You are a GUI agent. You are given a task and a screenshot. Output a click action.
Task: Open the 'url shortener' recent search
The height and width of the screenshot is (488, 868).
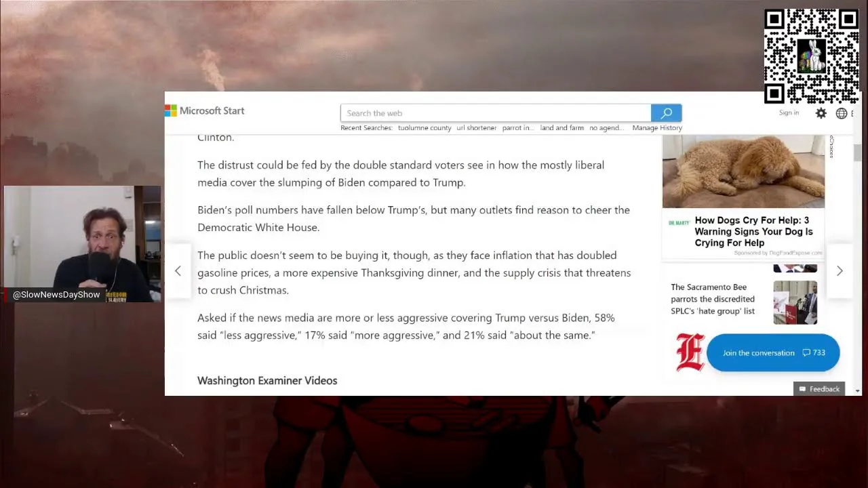(x=477, y=128)
